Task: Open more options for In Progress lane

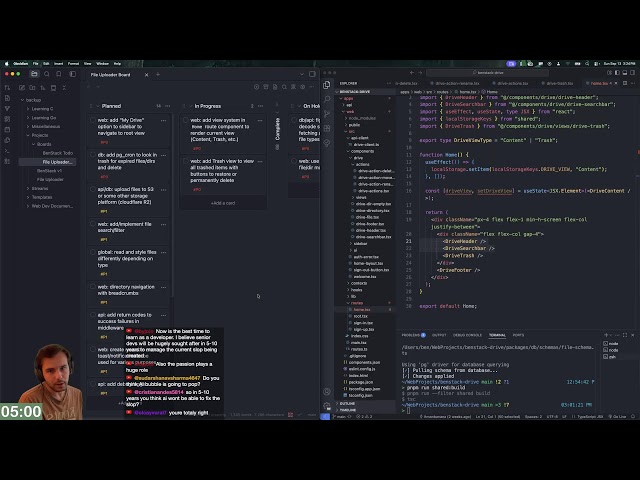Action: (x=260, y=106)
